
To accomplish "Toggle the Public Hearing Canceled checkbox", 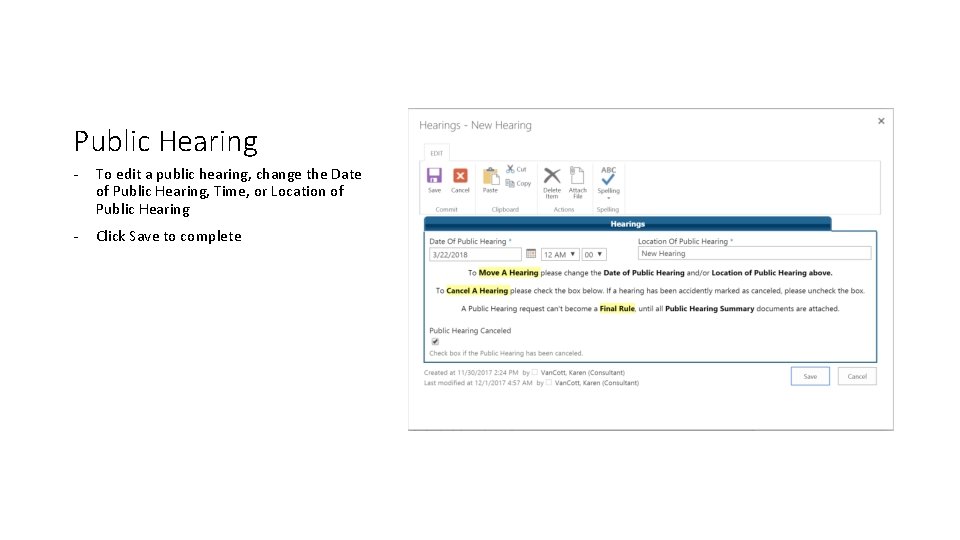I will click(x=435, y=342).
